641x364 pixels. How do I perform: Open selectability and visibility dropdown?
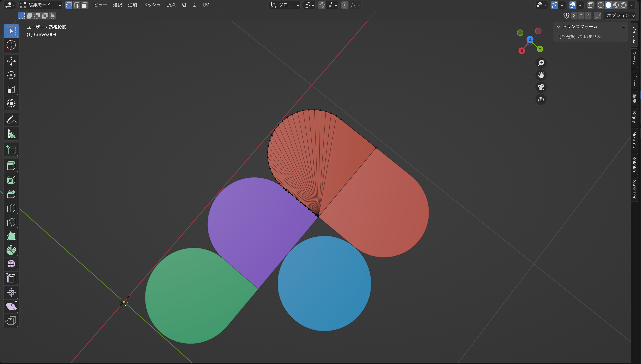(542, 5)
